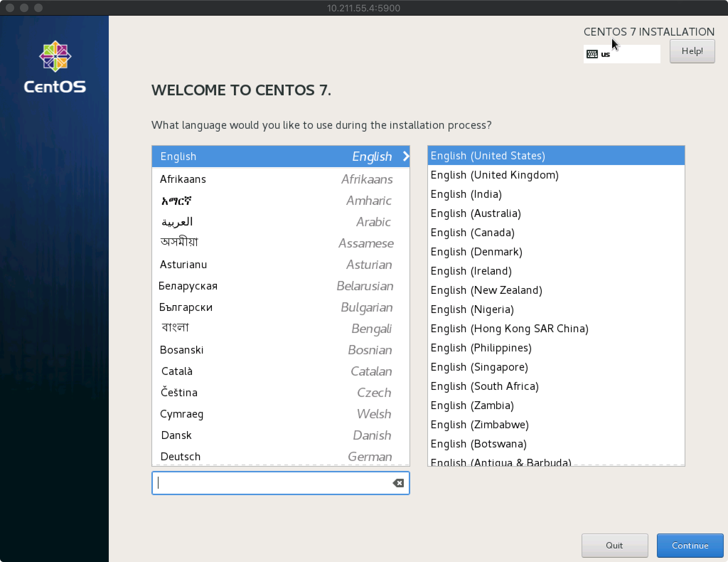728x562 pixels.
Task: Choose English (Botswana) locale
Action: coord(478,444)
